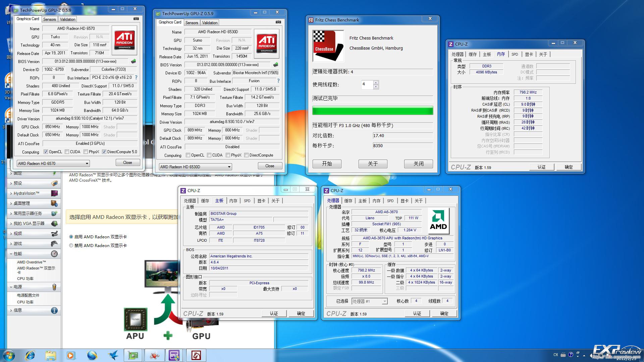The width and height of the screenshot is (644, 362).
Task: Open AMD Radeon HD 6530D GPU dropdown
Action: [196, 167]
